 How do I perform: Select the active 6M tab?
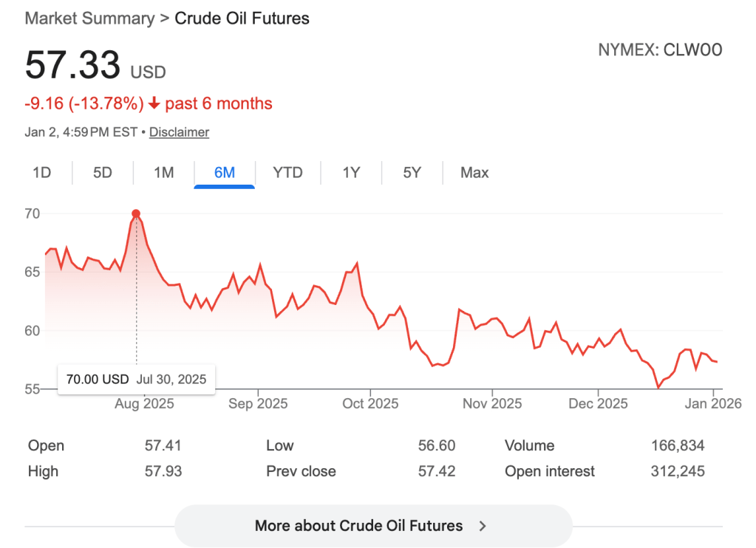click(x=224, y=173)
